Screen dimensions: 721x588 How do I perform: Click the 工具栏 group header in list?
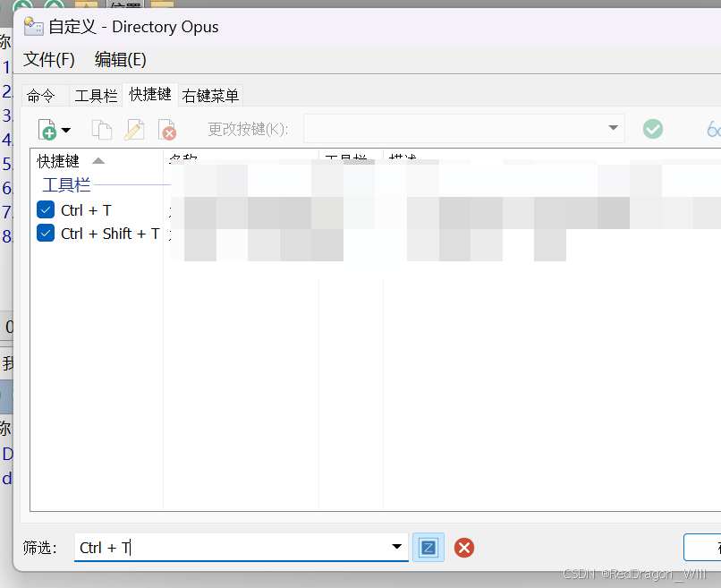(x=66, y=185)
